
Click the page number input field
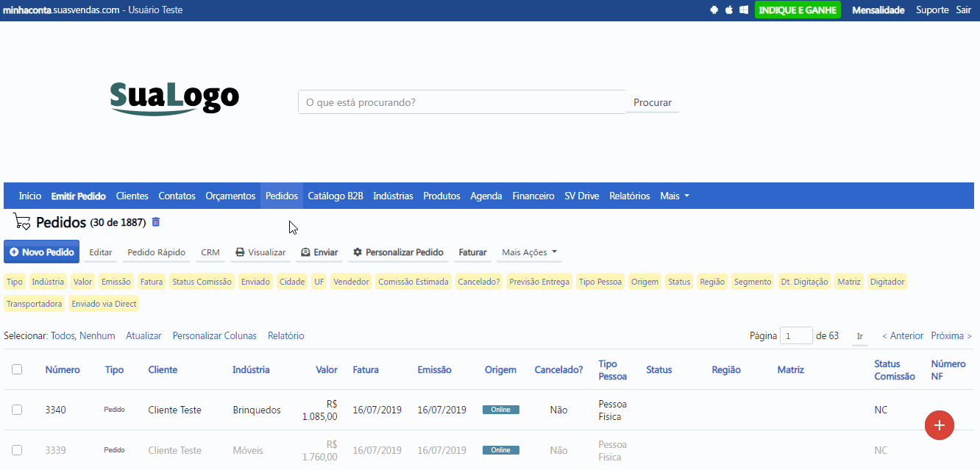point(796,335)
